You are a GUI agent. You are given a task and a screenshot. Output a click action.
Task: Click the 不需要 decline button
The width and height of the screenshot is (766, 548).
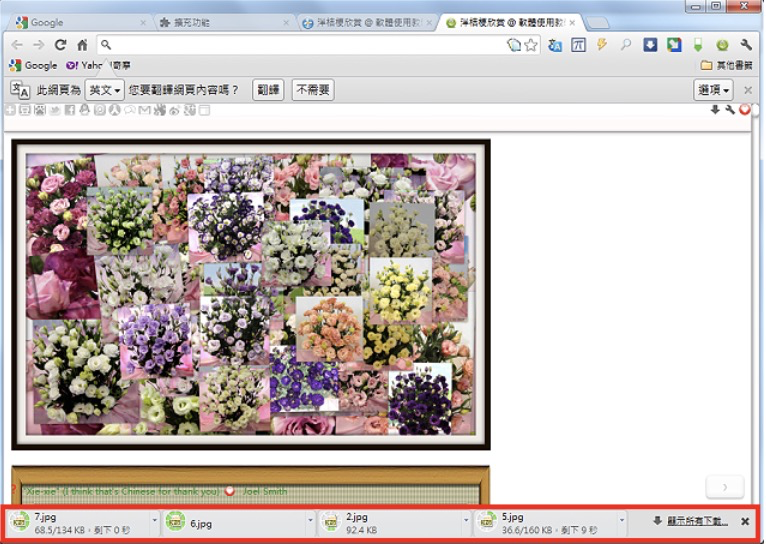[313, 90]
